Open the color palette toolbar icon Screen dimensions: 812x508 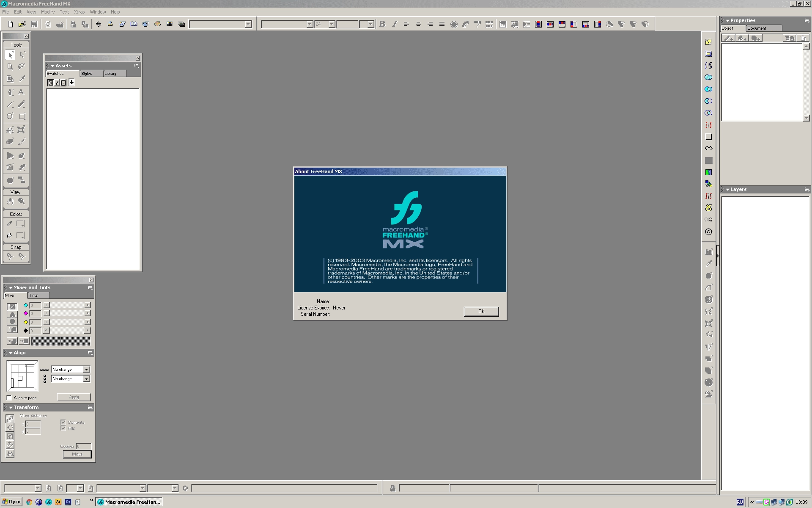click(158, 24)
